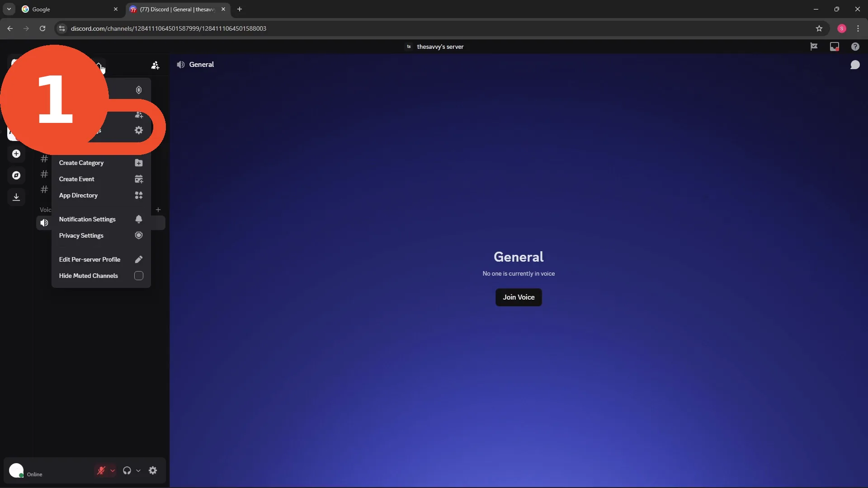
Task: Open Notification Settings menu entry
Action: coord(101,219)
